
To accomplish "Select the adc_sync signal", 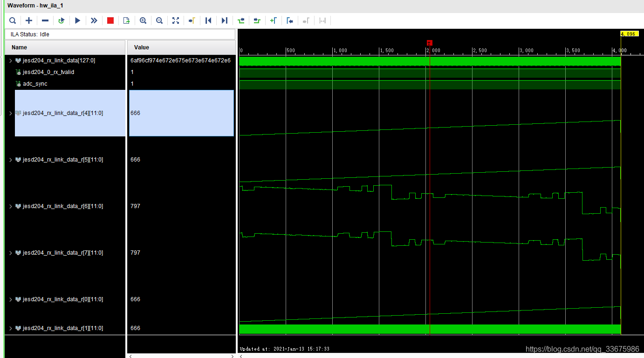I will (35, 84).
